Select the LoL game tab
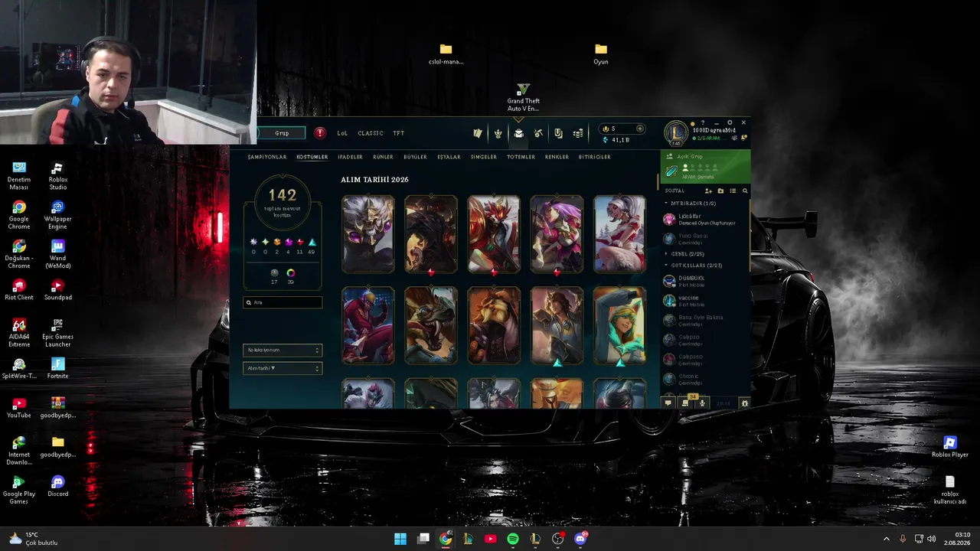 point(342,133)
